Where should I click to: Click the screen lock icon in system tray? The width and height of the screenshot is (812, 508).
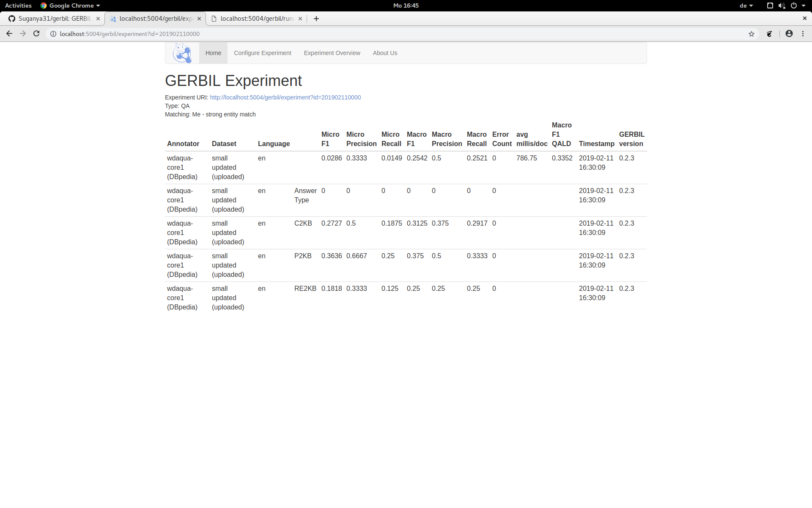click(770, 6)
